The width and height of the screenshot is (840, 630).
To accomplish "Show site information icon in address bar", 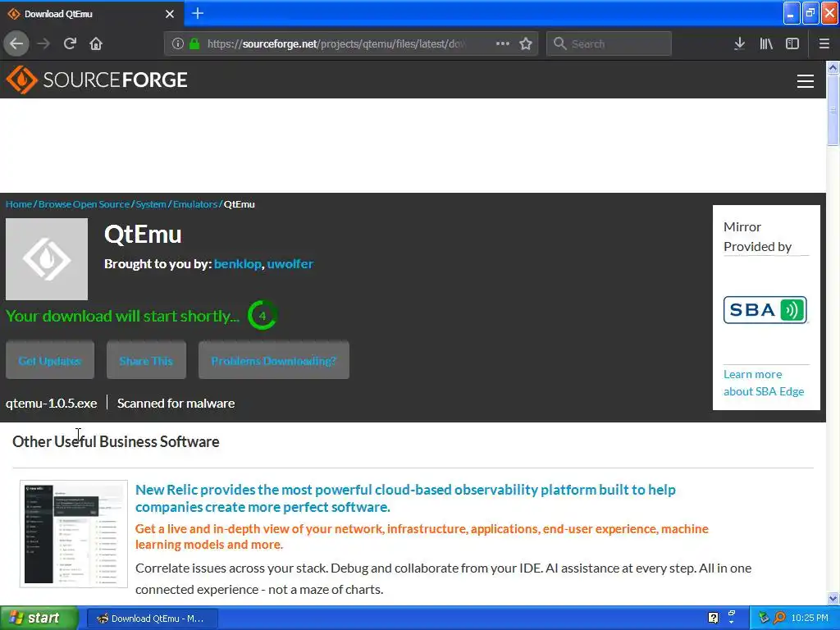I will point(178,43).
